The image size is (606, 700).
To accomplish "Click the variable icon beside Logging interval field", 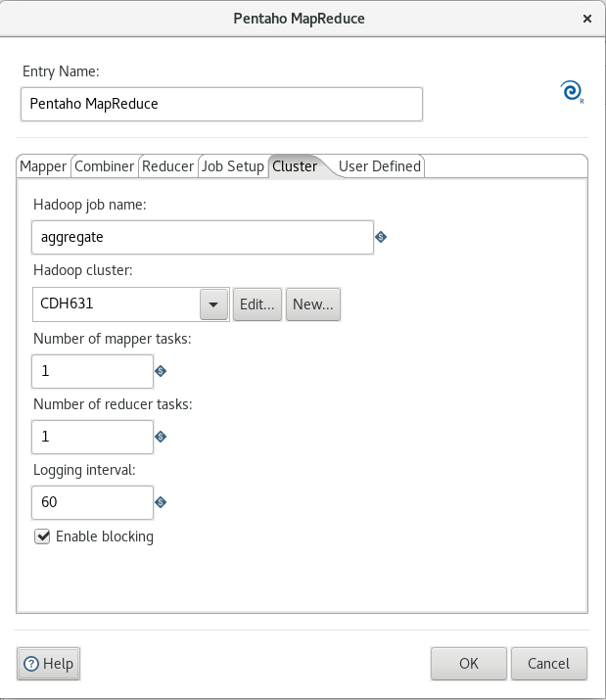I will 161,502.
